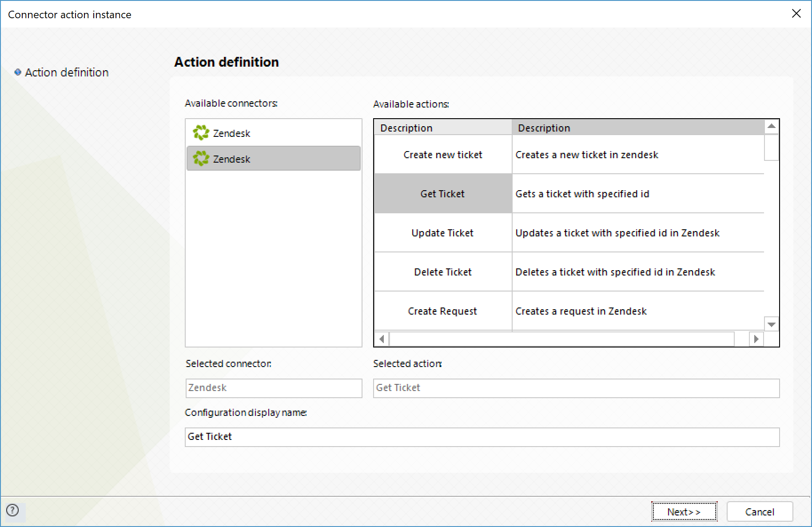
Task: Click the second Description column header
Action: [x=638, y=128]
